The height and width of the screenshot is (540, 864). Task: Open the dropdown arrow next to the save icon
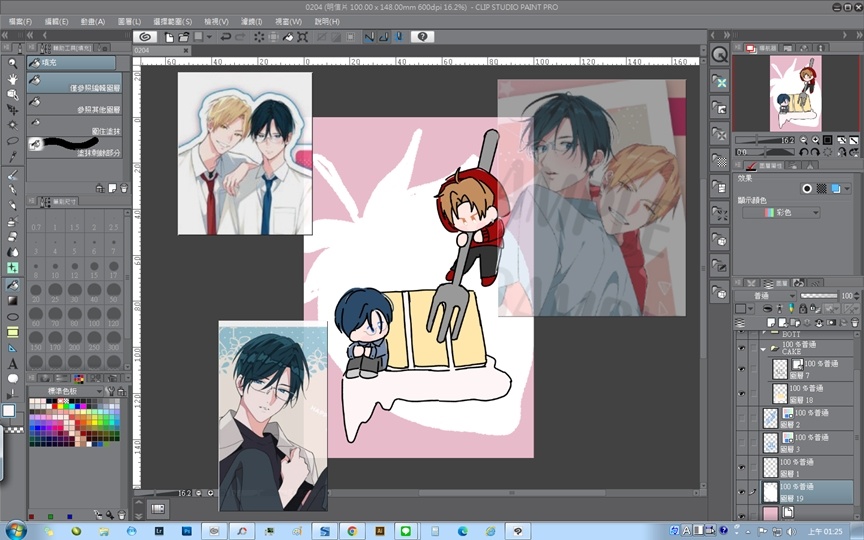point(209,37)
